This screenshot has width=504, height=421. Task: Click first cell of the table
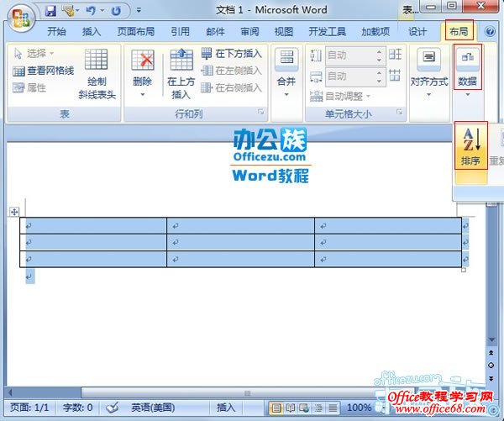(x=93, y=226)
